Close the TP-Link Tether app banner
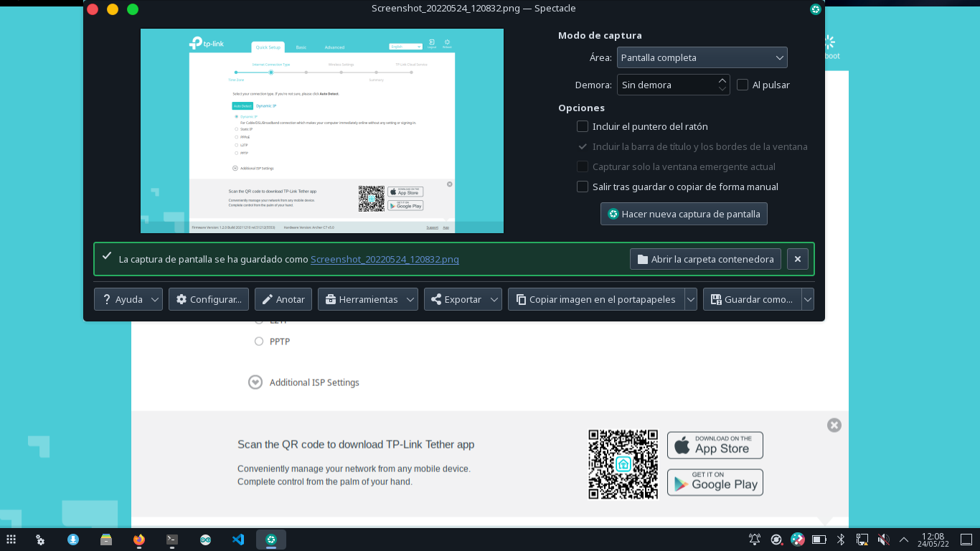 [x=834, y=425]
